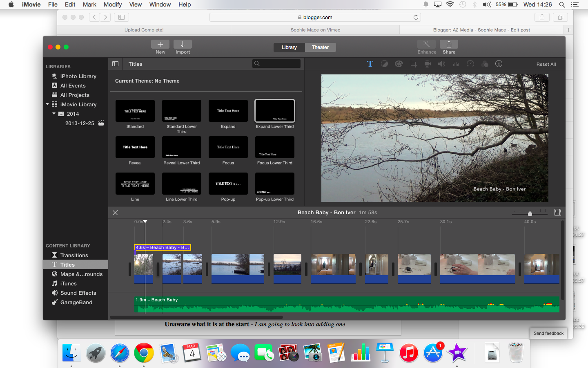Screen dimensions: 588x368
Task: Adjust the timeline zoom slider
Action: [x=530, y=213]
